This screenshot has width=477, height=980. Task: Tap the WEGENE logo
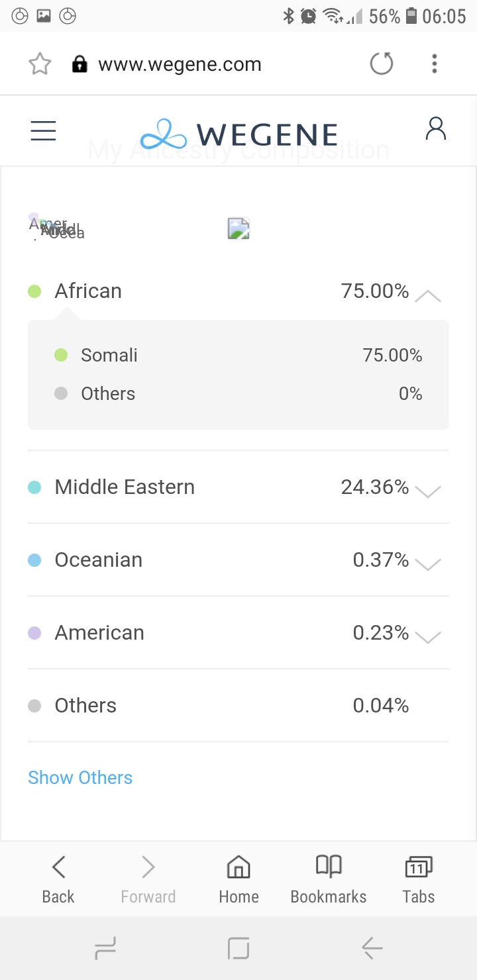coord(238,134)
